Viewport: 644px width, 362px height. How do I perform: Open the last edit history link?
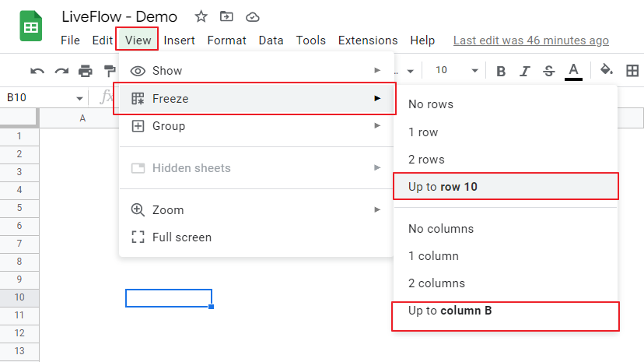tap(531, 40)
